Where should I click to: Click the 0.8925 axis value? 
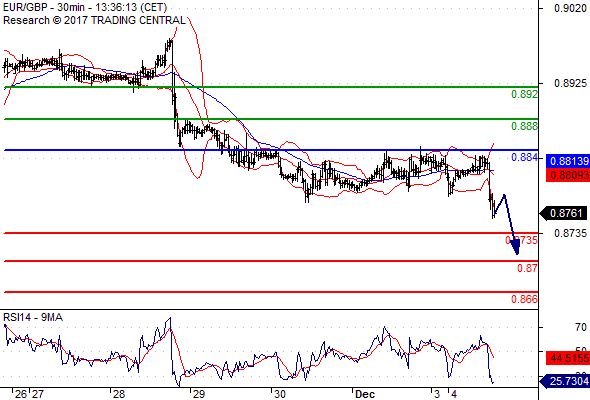pos(570,83)
